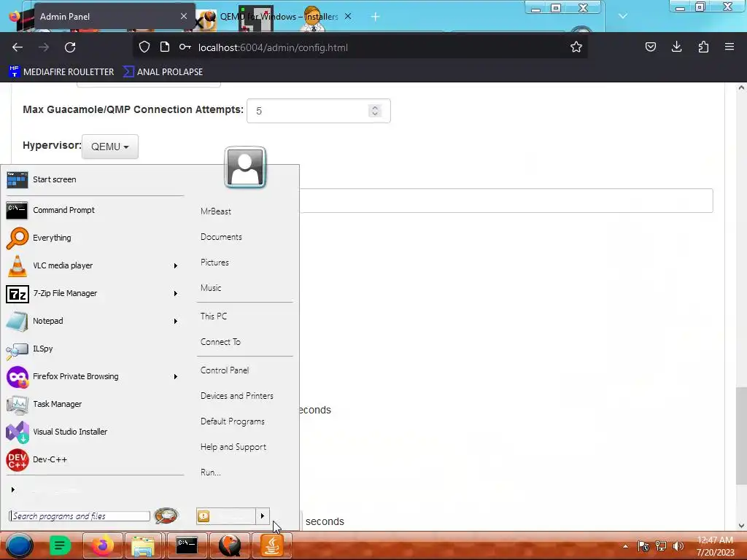Launch Task Manager icon

18,404
